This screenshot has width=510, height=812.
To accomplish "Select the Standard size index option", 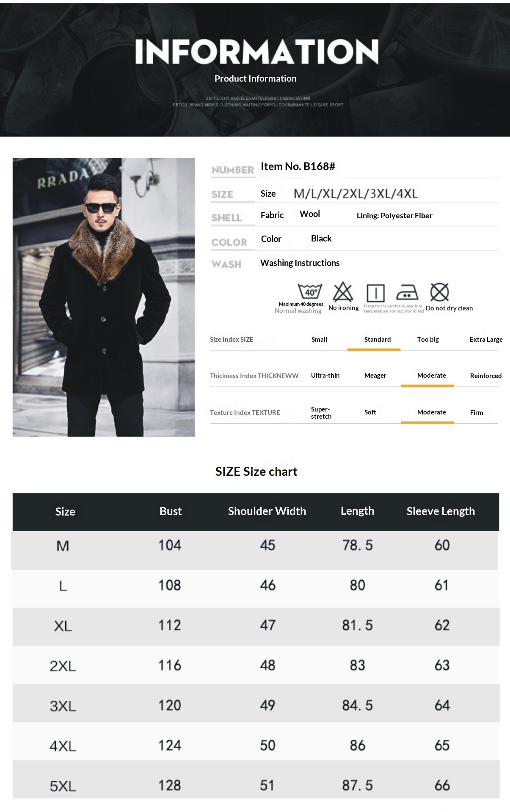I will click(x=377, y=340).
